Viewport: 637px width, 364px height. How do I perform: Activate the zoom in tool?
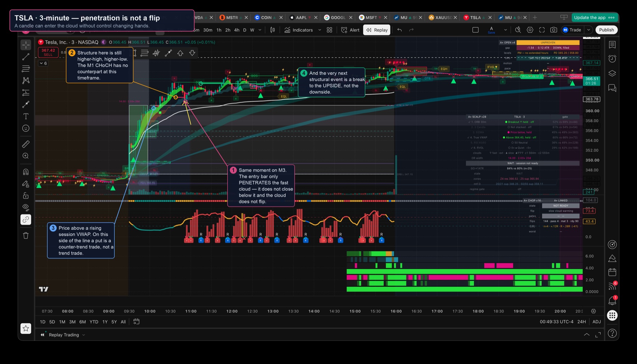(26, 156)
